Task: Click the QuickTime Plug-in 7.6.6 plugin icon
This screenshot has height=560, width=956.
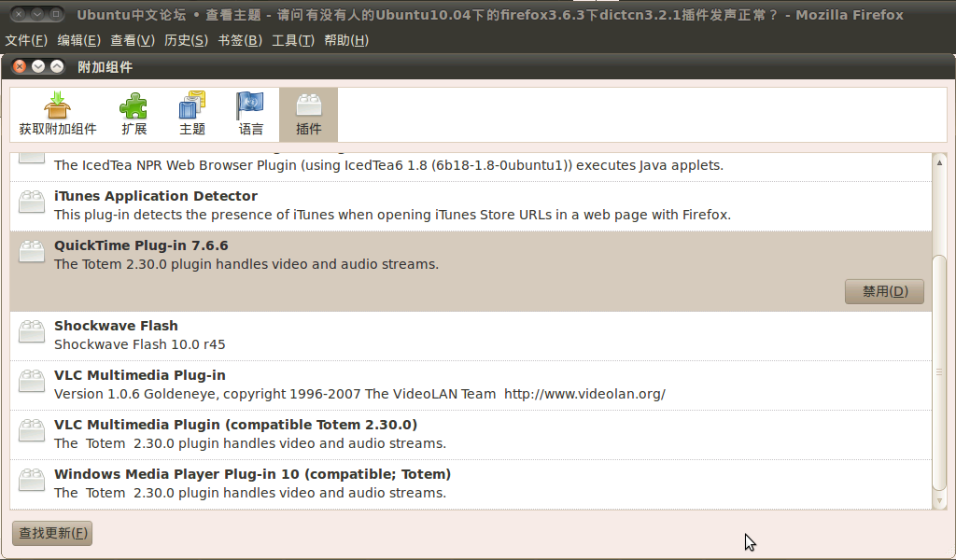Action: point(31,251)
